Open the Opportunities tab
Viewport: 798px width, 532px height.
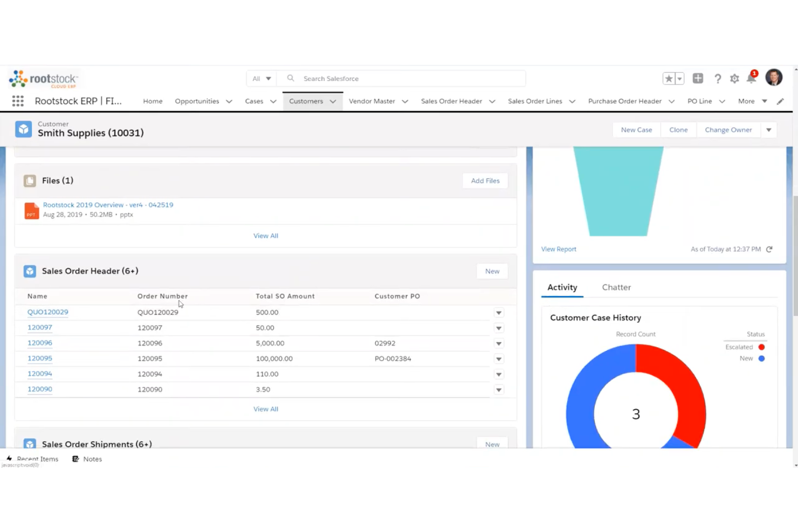[197, 101]
